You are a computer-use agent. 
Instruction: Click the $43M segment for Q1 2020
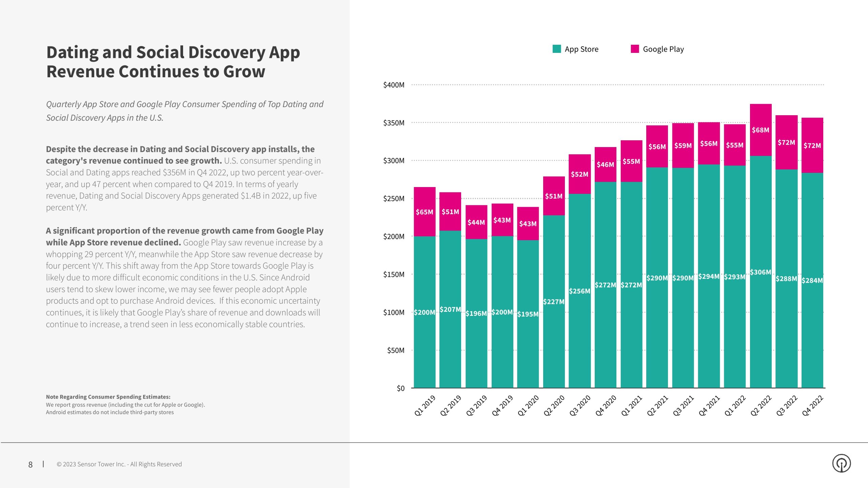528,224
